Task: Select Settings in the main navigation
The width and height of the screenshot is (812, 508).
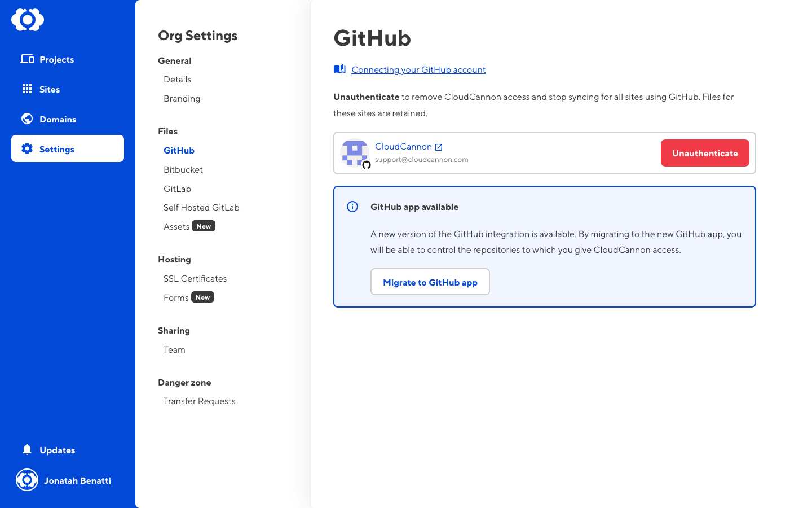Action: (68, 148)
